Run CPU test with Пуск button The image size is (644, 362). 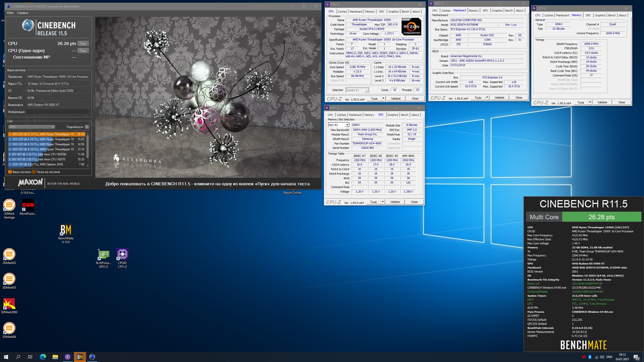point(83,44)
